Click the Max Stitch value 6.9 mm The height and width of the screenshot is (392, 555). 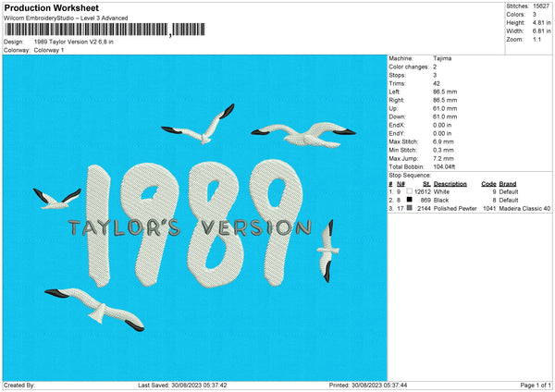click(x=443, y=141)
